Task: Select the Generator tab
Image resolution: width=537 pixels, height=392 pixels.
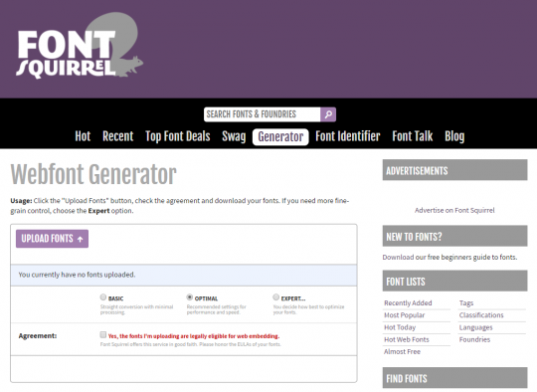Action: (x=280, y=137)
